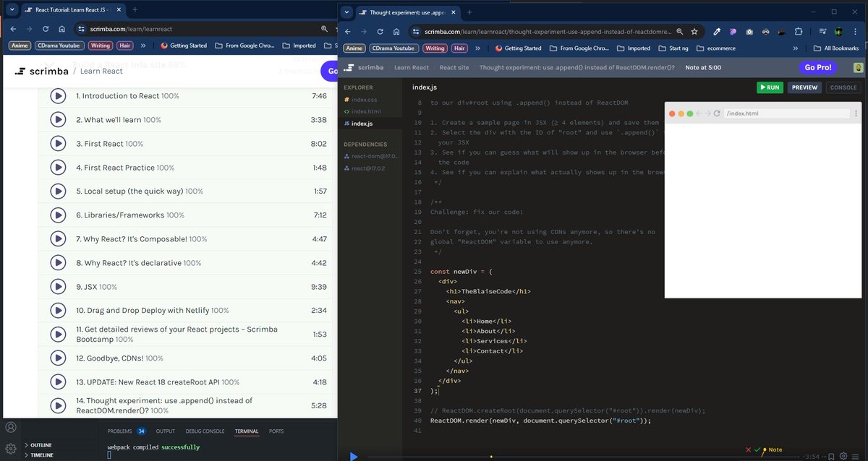Play lesson 13 createRoot API update
Image resolution: width=868 pixels, height=461 pixels.
[x=58, y=382]
